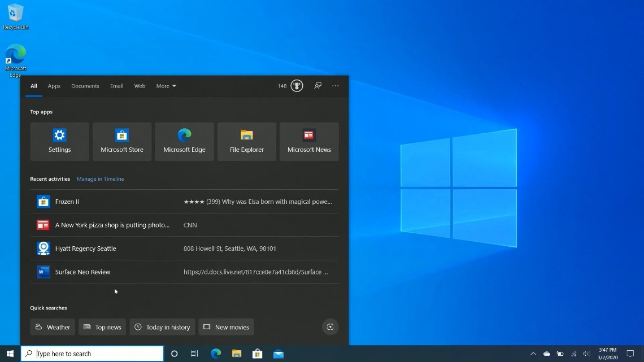
Task: Switch to the Apps tab
Action: click(54, 86)
